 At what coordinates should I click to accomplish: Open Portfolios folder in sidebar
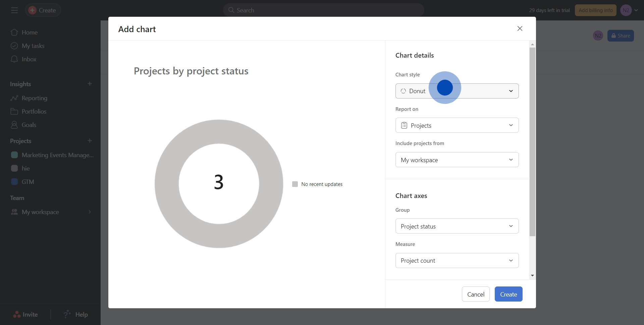pos(34,112)
